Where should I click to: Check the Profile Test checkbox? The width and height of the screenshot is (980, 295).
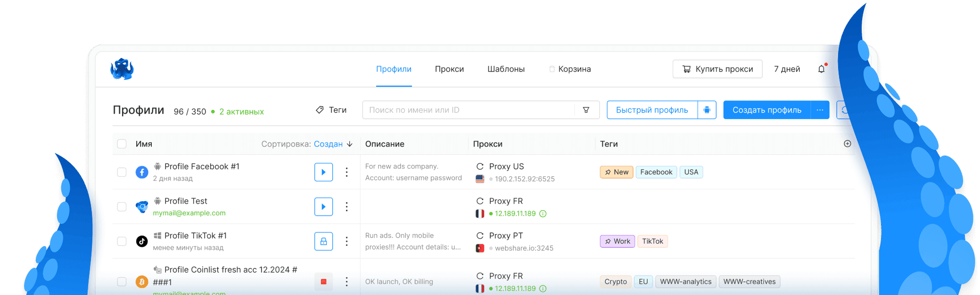click(122, 206)
